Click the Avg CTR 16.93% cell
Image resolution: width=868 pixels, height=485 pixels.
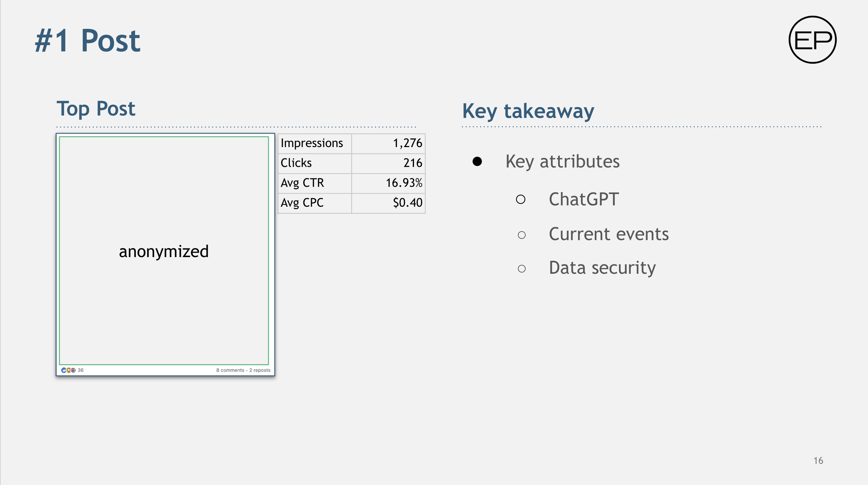click(x=389, y=183)
